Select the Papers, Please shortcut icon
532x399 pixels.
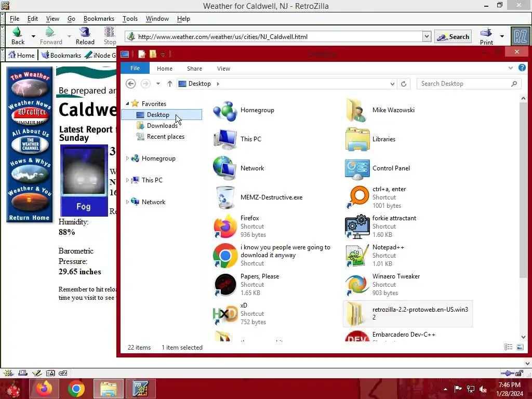tap(224, 284)
